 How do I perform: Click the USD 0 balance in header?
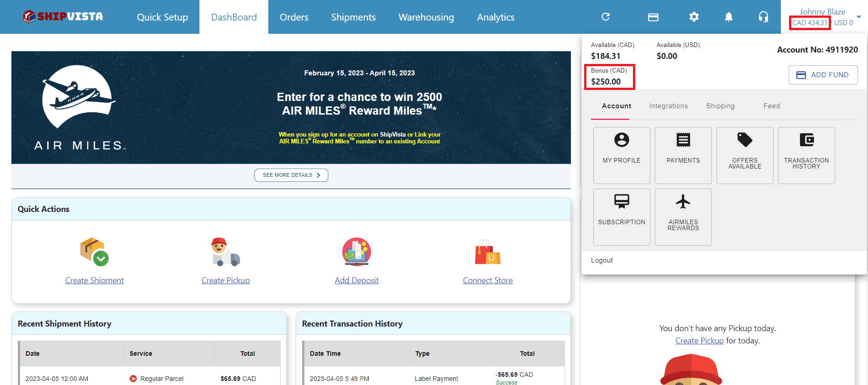click(x=843, y=23)
